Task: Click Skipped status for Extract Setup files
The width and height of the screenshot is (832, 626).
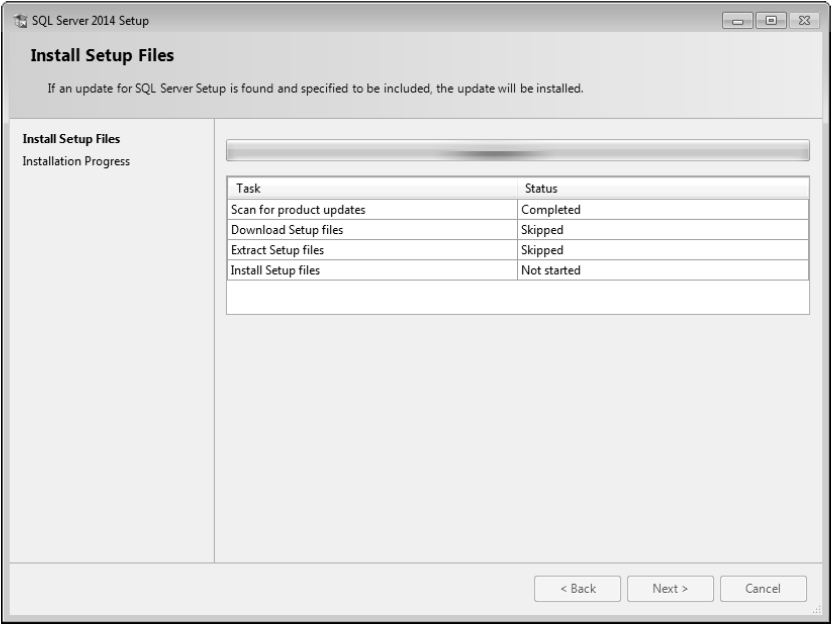Action: click(663, 250)
